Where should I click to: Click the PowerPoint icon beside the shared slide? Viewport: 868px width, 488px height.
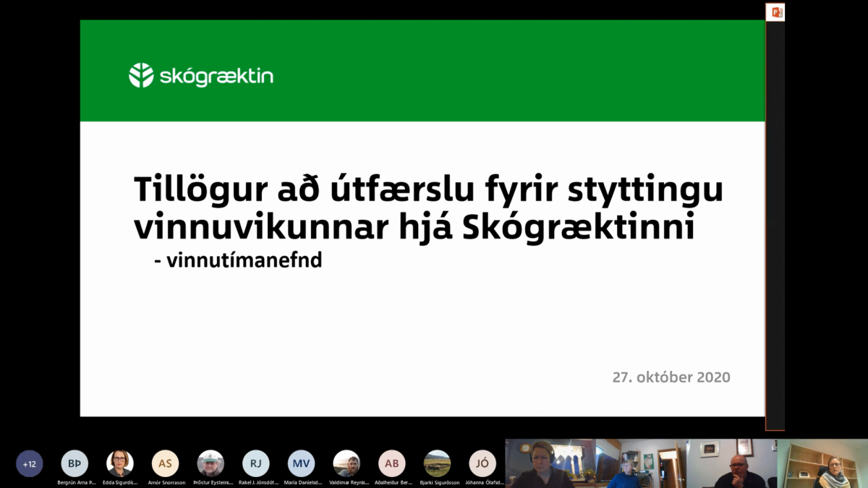click(x=778, y=12)
